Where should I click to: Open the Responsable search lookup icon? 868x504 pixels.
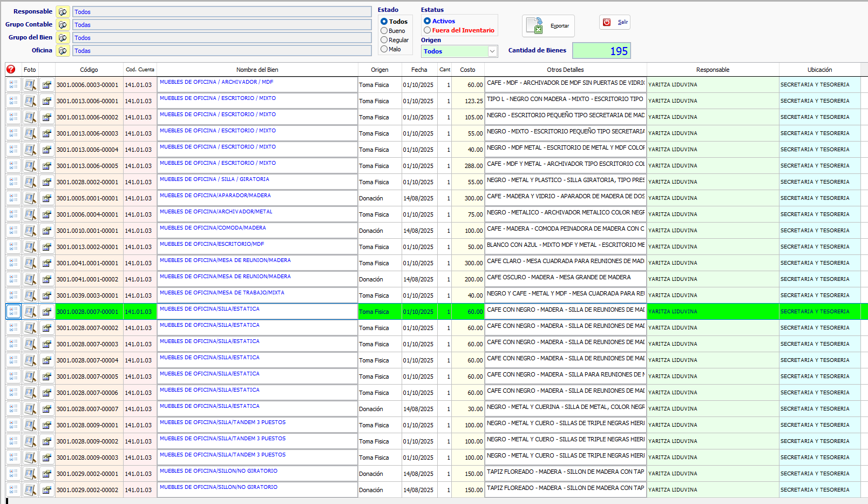[x=63, y=12]
